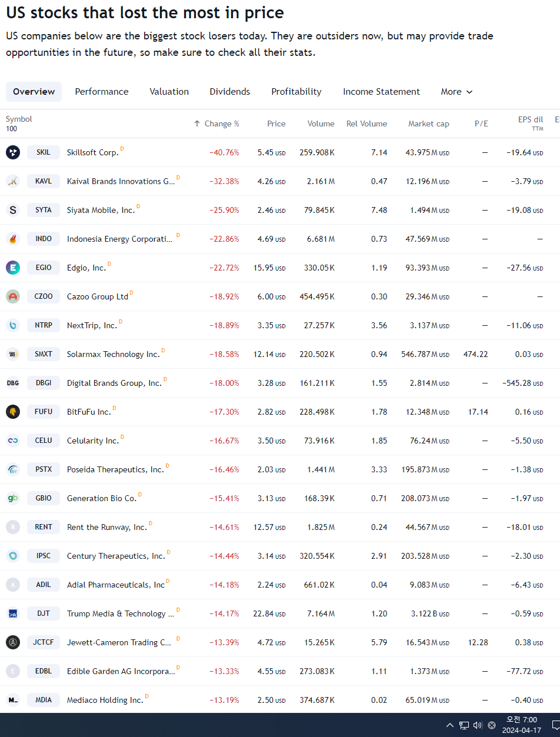Click the Trump Media DJT logo icon
Screen dimensions: 560x737
click(x=13, y=613)
